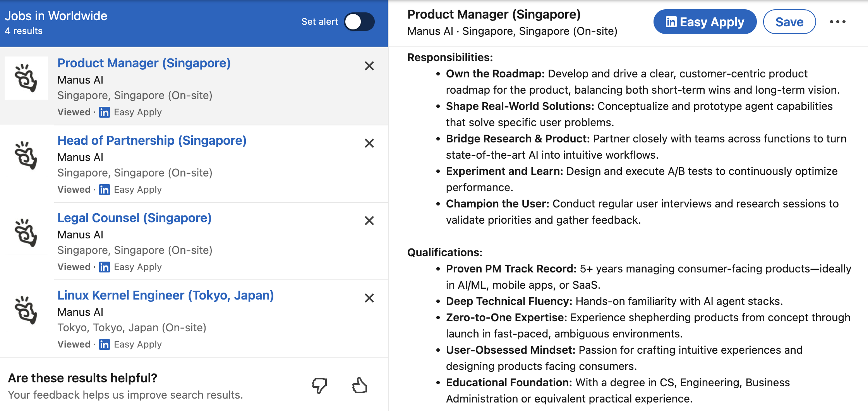Image resolution: width=868 pixels, height=411 pixels.
Task: Click the Manus AI logo on Legal Counsel
Action: tap(26, 233)
